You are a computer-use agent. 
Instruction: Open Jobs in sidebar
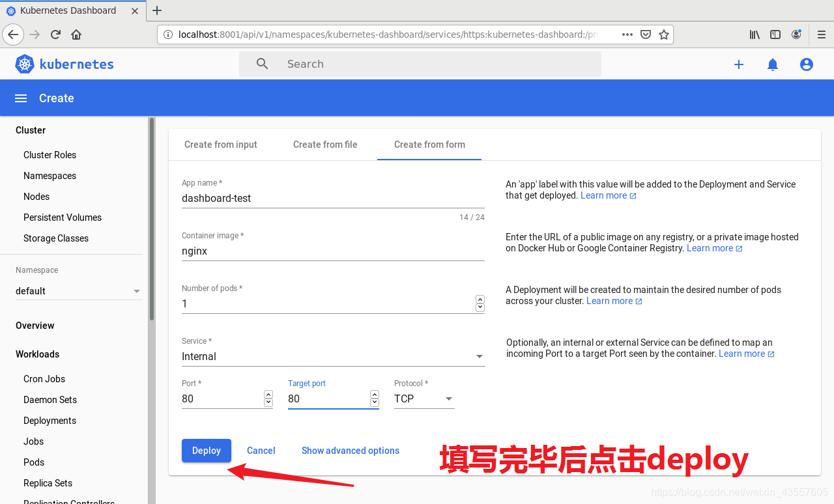[33, 441]
